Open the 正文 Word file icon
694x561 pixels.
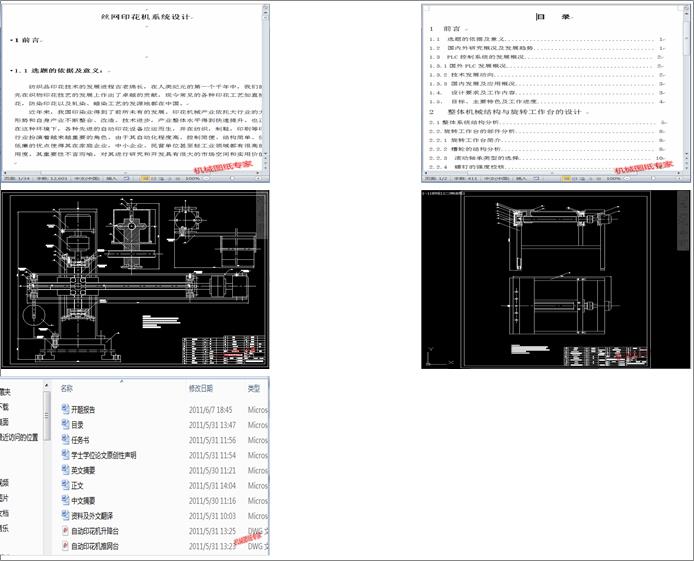pyautogui.click(x=65, y=485)
